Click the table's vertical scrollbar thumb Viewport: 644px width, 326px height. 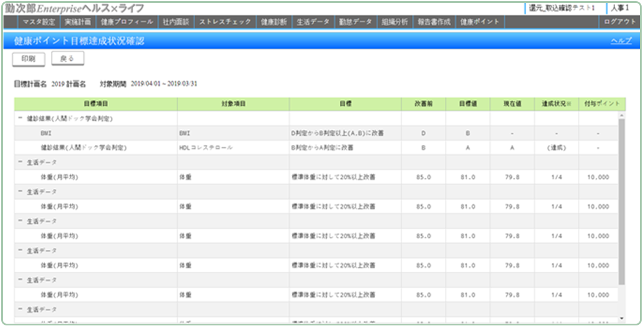point(622,201)
